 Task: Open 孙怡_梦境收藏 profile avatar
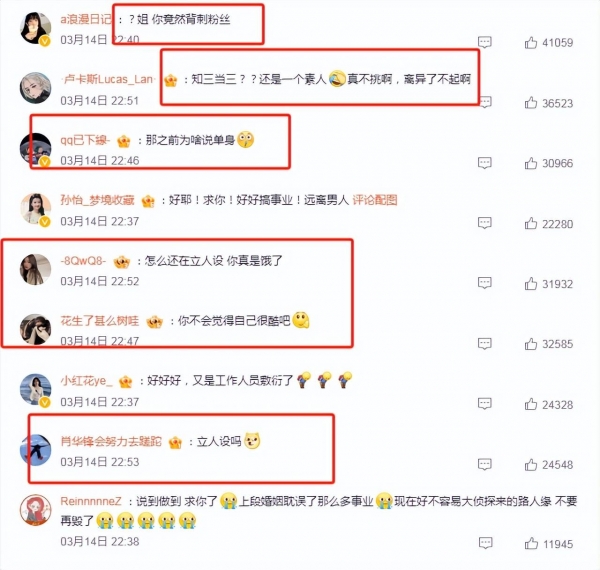tap(36, 209)
